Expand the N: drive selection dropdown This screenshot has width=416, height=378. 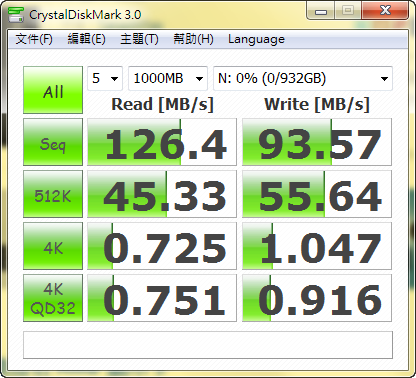click(303, 78)
